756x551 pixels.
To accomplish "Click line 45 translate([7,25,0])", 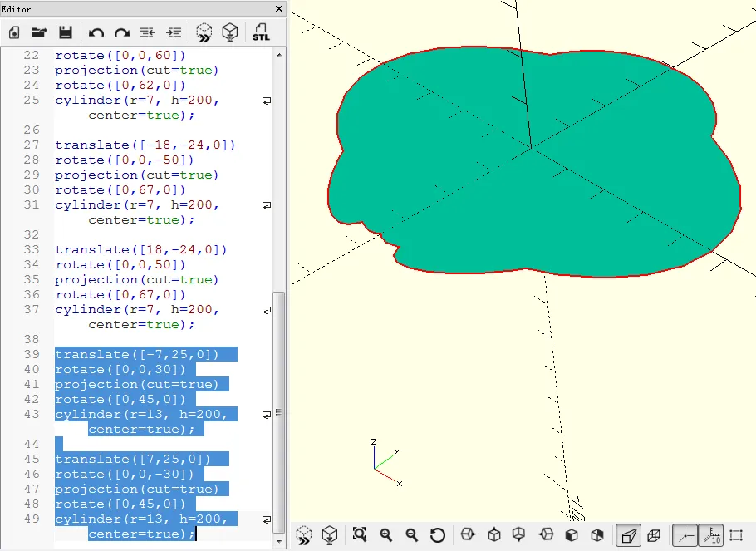I will click(x=133, y=459).
